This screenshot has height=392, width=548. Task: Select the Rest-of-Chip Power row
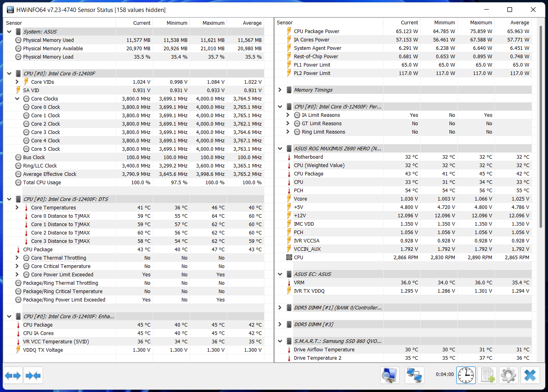coord(403,57)
